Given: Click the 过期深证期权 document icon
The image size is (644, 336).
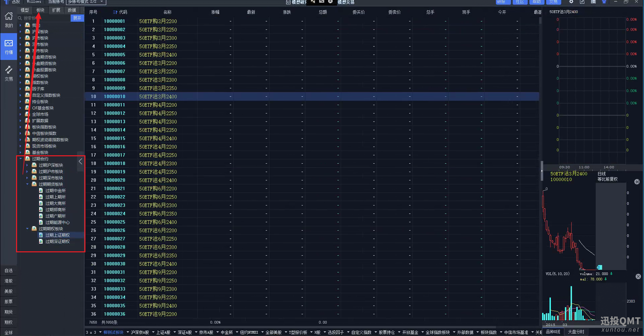Looking at the screenshot, I should pos(41,241).
